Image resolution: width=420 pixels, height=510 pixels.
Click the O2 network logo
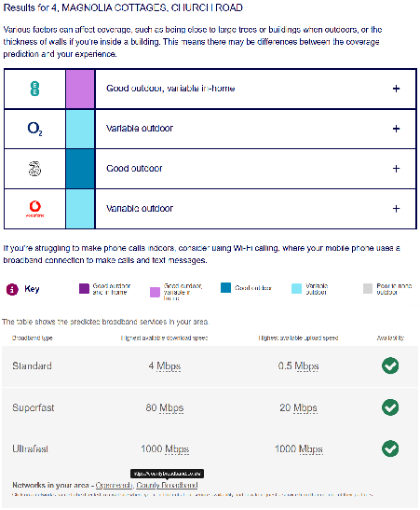click(34, 129)
